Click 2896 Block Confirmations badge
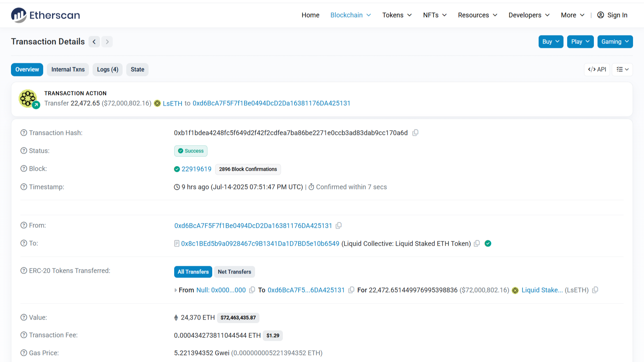Viewport: 644px width, 362px height. [x=248, y=169]
